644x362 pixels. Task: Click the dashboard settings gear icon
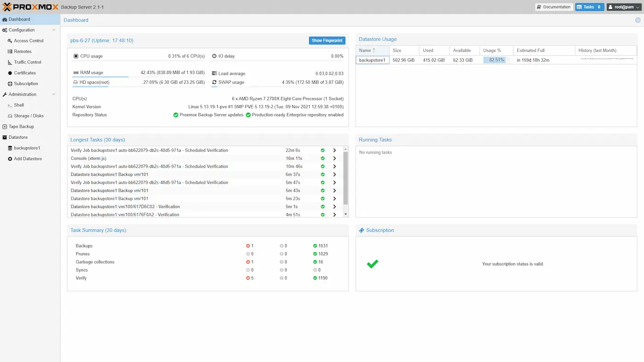click(x=638, y=20)
